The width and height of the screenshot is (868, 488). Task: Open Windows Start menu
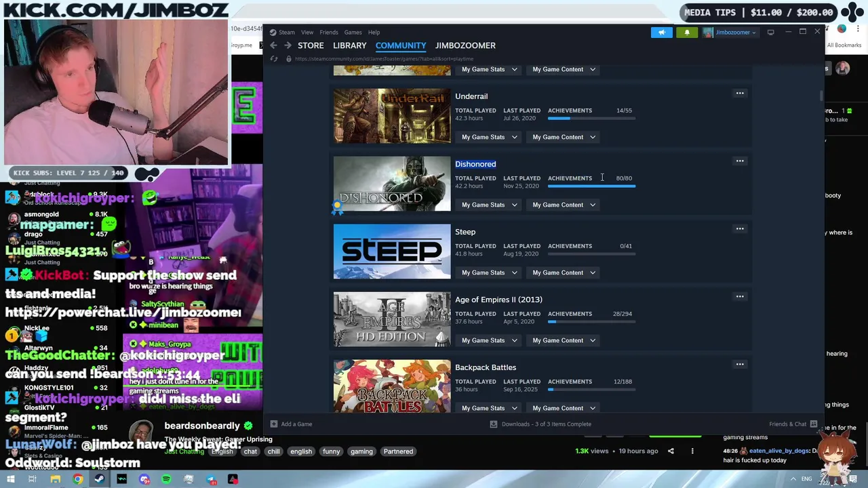11,479
